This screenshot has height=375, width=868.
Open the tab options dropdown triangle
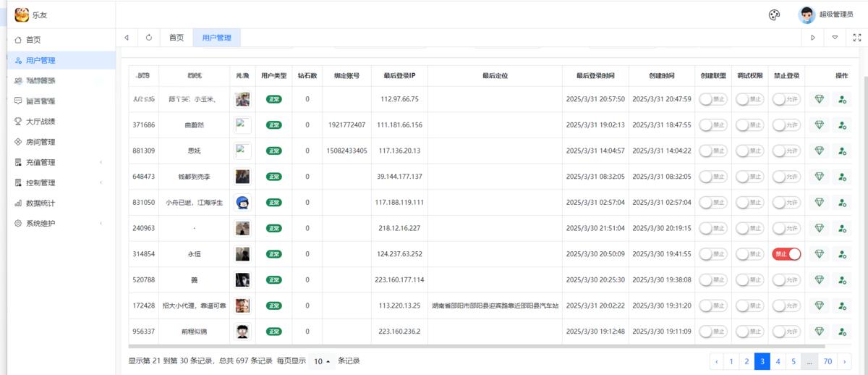[x=835, y=38]
